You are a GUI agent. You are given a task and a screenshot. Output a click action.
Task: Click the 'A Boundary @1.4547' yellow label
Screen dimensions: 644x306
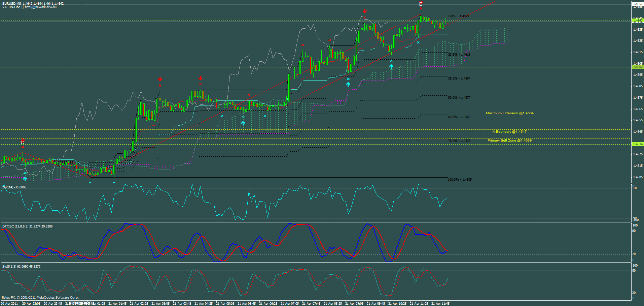tap(509, 131)
